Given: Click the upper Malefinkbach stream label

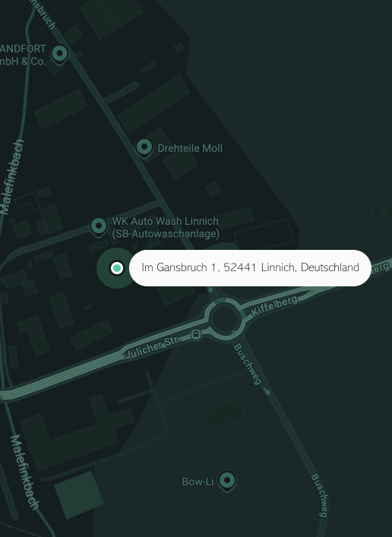Looking at the screenshot, I should coord(13,177).
